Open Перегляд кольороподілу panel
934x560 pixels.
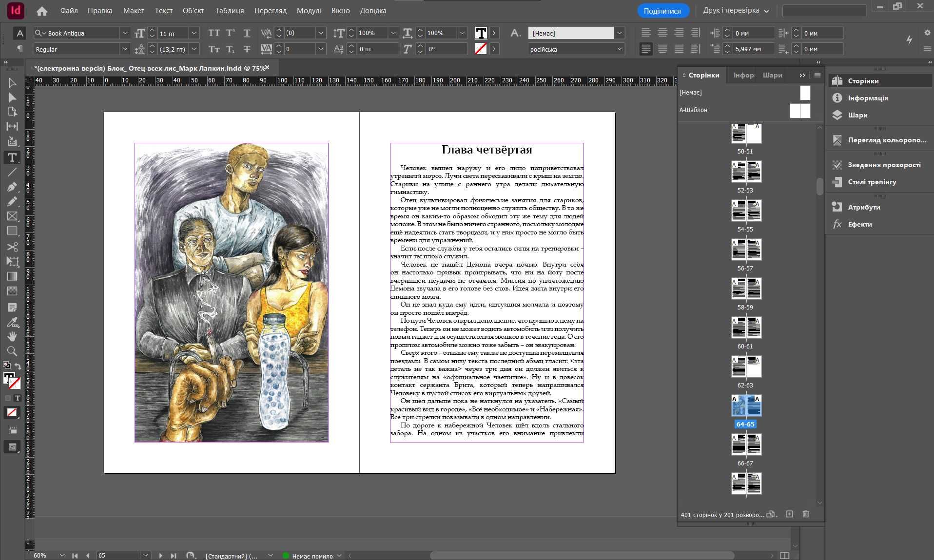[x=887, y=140]
